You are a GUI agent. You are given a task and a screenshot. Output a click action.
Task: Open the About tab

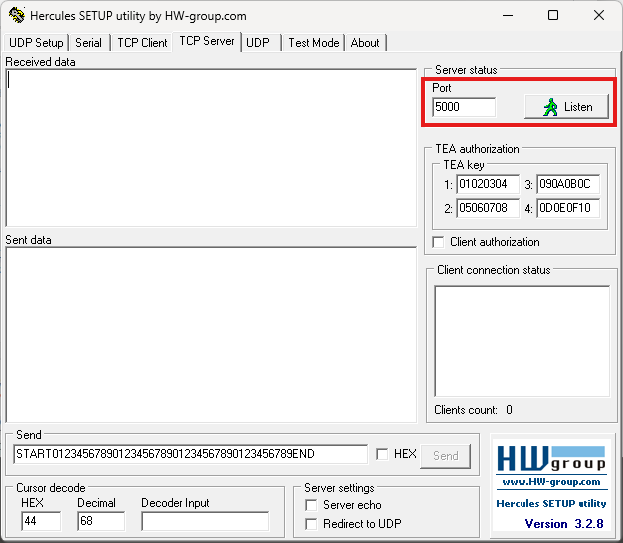(x=365, y=43)
